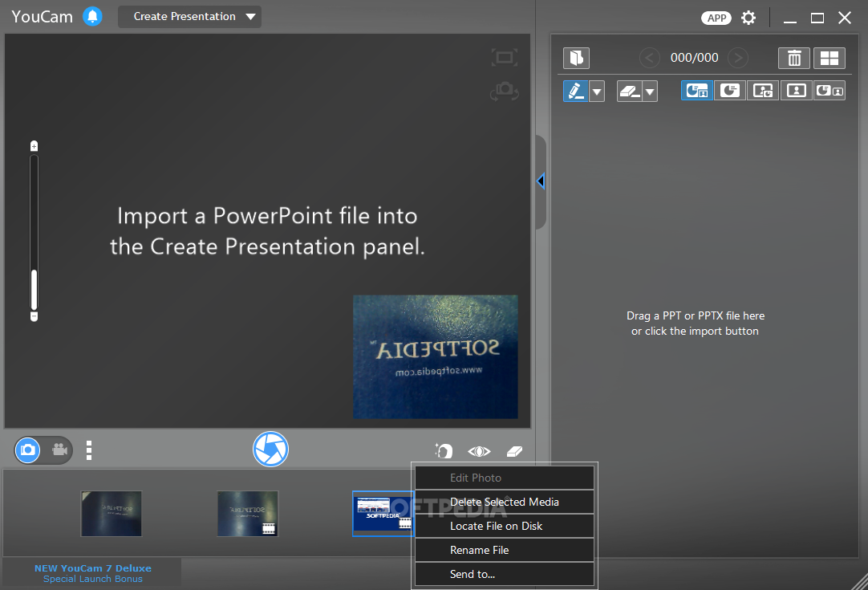Click the notification bell icon

92,16
